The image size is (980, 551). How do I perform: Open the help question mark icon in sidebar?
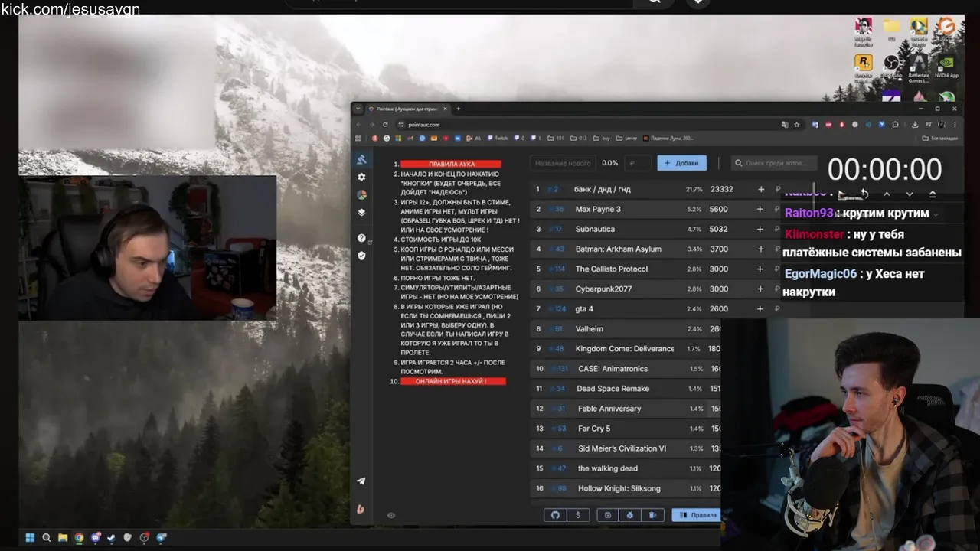361,238
